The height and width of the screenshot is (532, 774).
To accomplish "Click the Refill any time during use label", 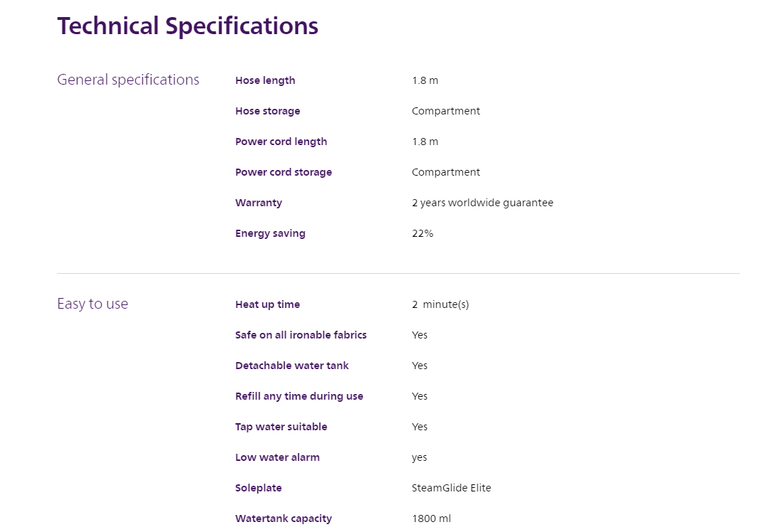I will (x=299, y=396).
